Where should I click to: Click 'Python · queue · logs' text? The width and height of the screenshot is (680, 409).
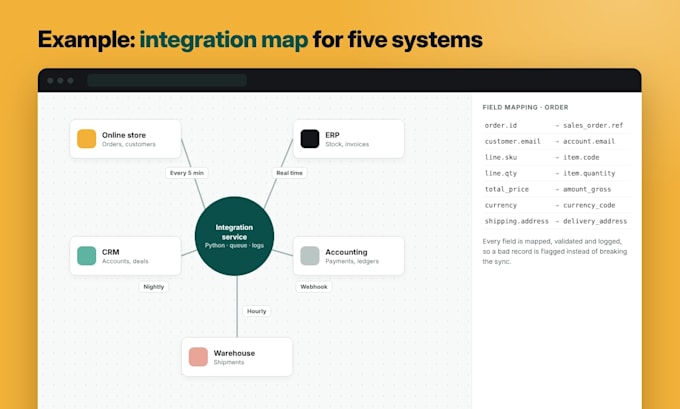(234, 245)
